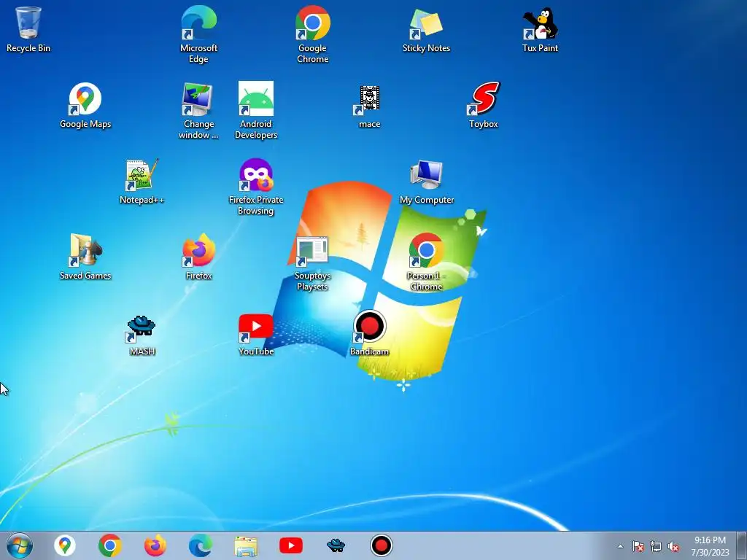Launch Chrome from the taskbar

point(110,545)
